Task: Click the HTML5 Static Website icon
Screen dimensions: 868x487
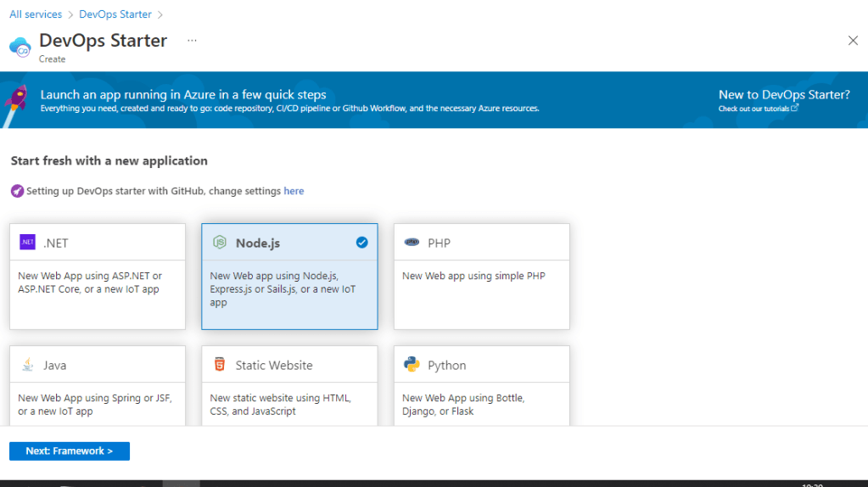Action: click(x=220, y=365)
